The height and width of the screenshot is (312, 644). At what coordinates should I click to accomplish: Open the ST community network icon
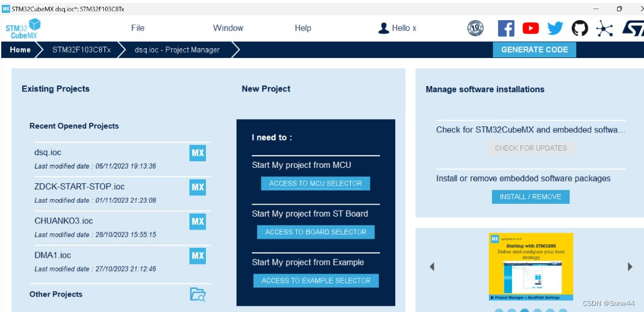[x=604, y=28]
